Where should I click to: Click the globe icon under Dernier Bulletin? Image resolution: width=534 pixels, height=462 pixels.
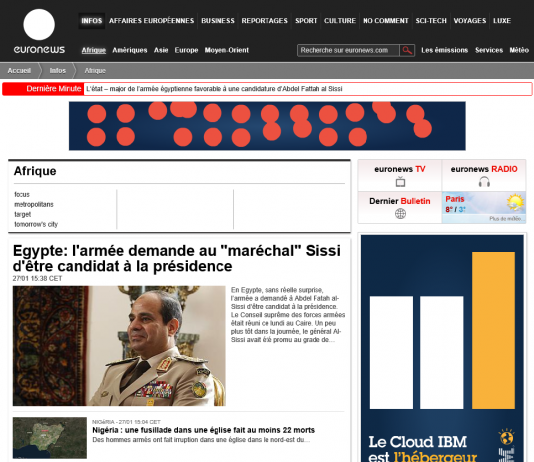[400, 214]
